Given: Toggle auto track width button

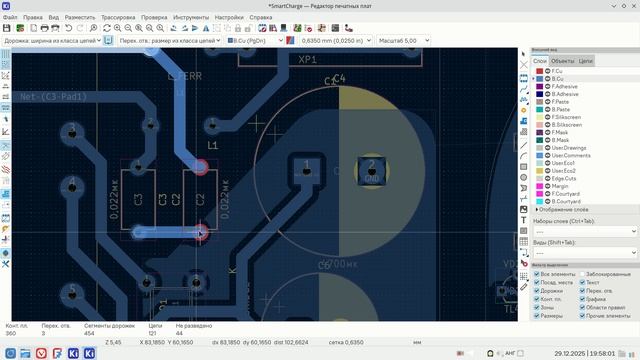Looking at the screenshot, I should click(x=108, y=40).
